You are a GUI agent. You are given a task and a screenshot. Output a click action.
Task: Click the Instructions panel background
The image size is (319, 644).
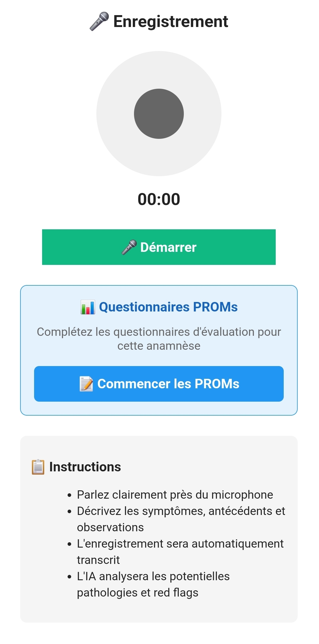tap(159, 611)
